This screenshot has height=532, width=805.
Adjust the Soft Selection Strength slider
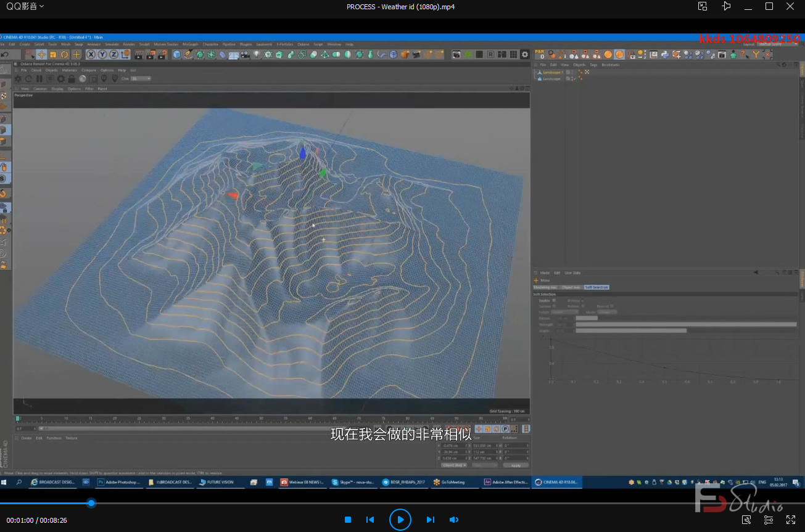686,324
